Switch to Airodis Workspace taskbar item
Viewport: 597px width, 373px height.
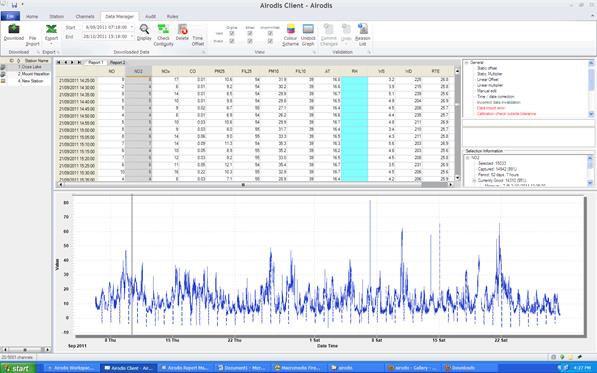click(x=71, y=368)
